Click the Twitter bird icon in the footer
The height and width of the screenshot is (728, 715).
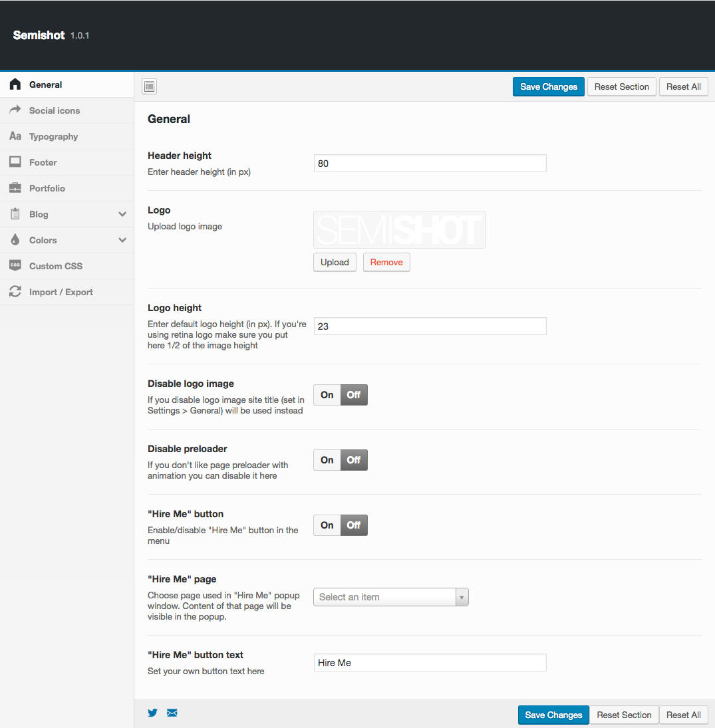(153, 713)
